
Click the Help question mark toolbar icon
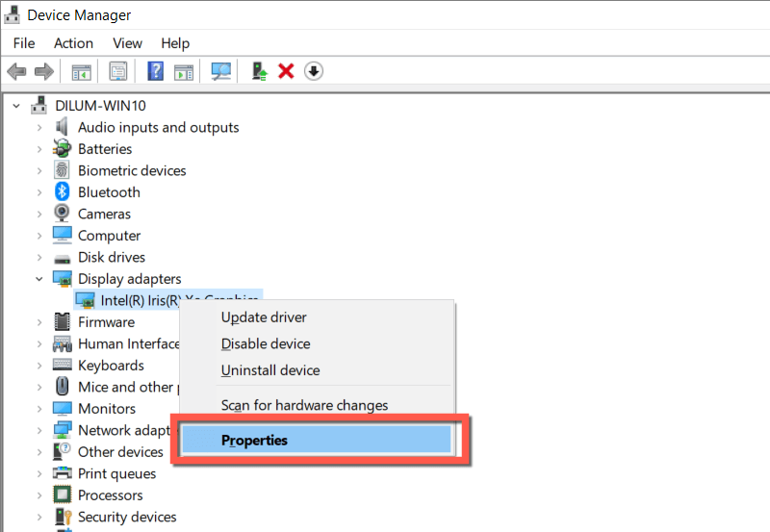155,71
